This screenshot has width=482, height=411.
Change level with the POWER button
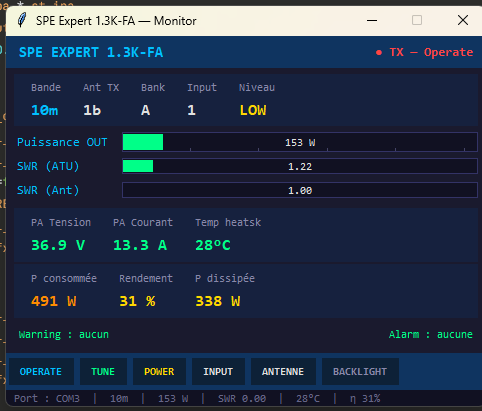coord(159,371)
